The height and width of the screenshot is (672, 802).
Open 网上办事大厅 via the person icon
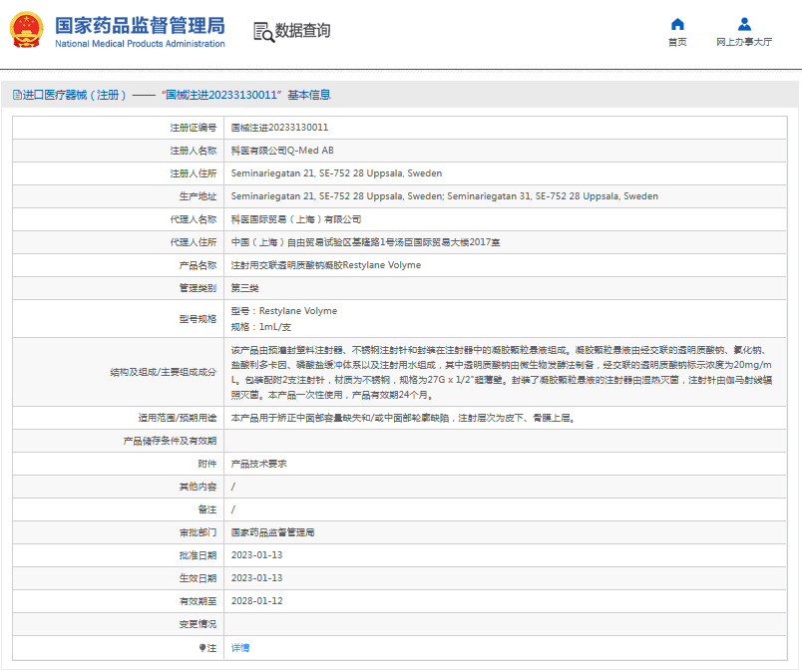click(744, 24)
